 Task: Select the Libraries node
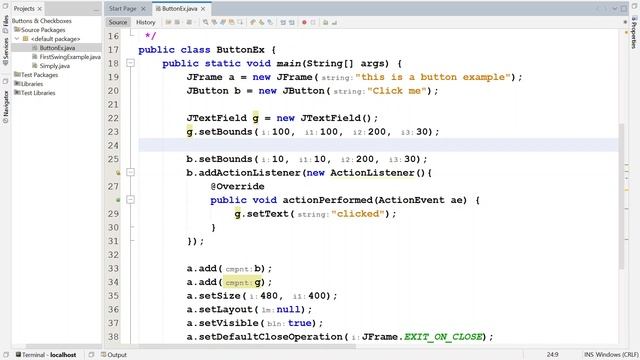[x=32, y=84]
